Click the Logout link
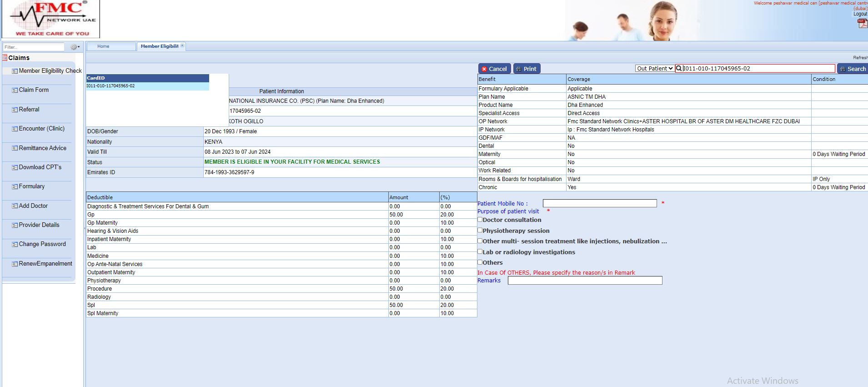This screenshot has height=387, width=868. [x=860, y=14]
